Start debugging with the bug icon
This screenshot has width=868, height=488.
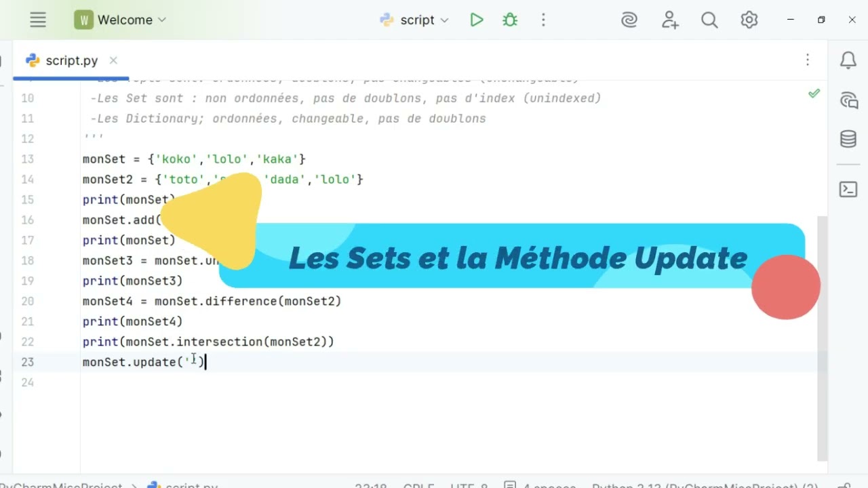[510, 20]
